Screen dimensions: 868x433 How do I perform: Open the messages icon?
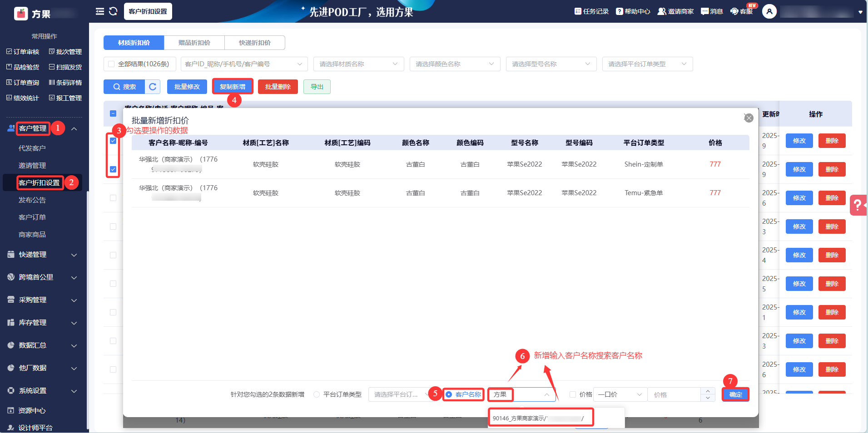tap(704, 11)
